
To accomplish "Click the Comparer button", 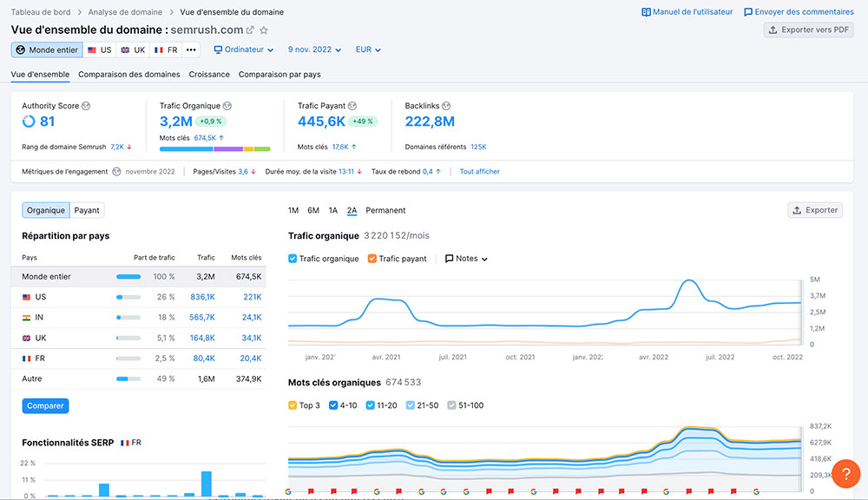I will coord(45,406).
